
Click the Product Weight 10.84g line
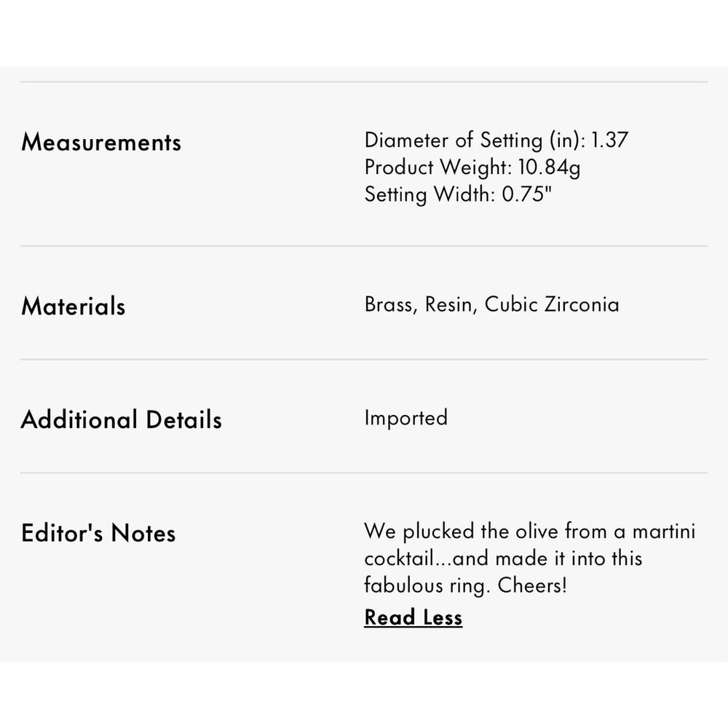coord(472,167)
